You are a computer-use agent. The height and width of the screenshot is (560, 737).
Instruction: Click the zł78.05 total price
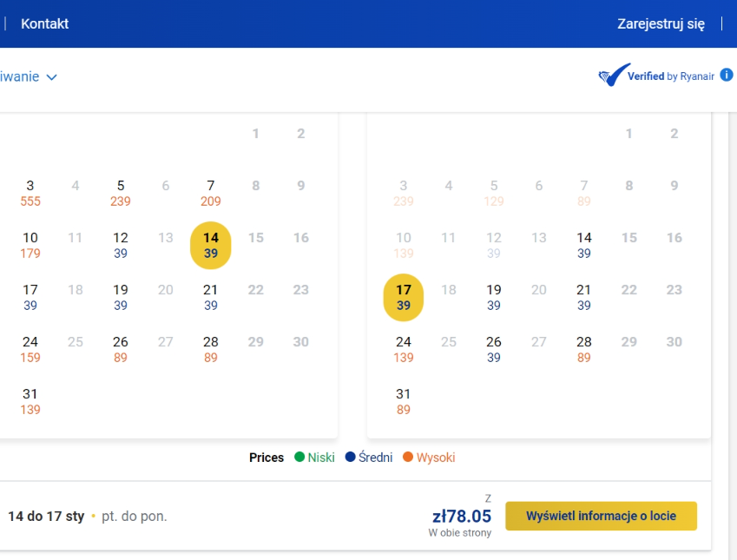[x=462, y=516]
